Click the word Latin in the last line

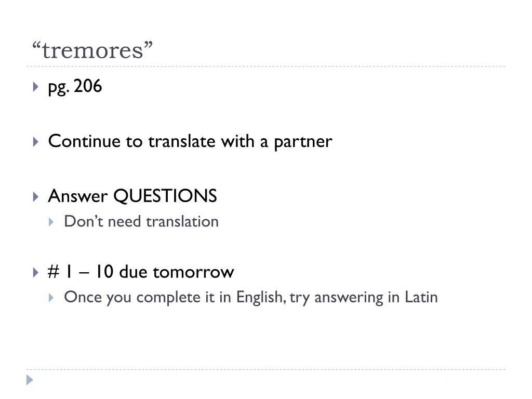tap(421, 297)
